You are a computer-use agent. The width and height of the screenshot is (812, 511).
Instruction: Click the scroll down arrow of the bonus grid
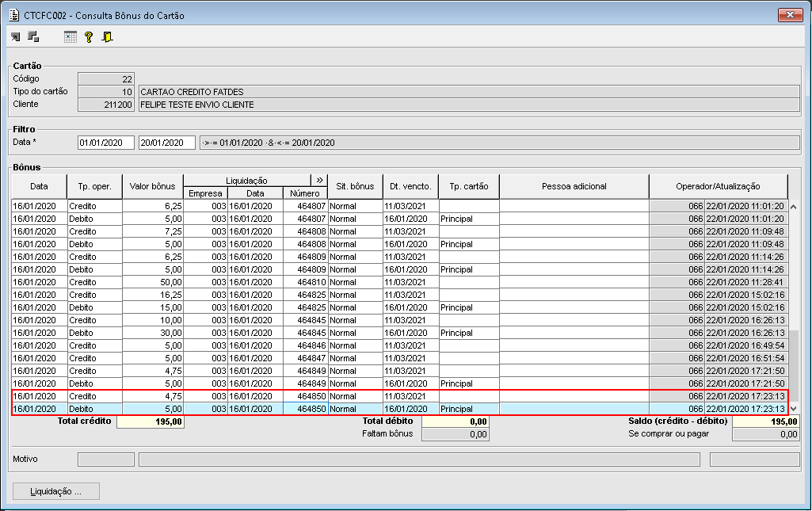click(793, 409)
